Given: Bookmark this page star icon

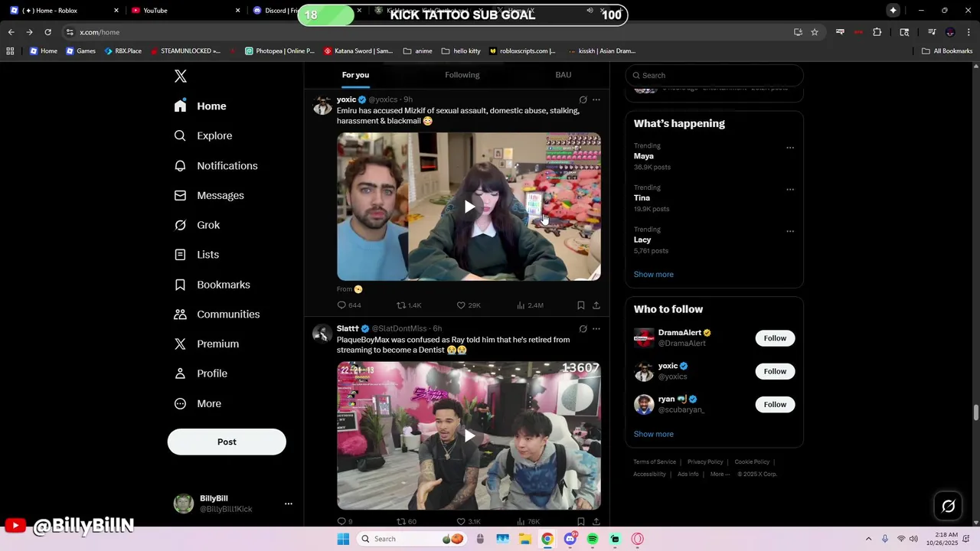Looking at the screenshot, I should [x=815, y=32].
